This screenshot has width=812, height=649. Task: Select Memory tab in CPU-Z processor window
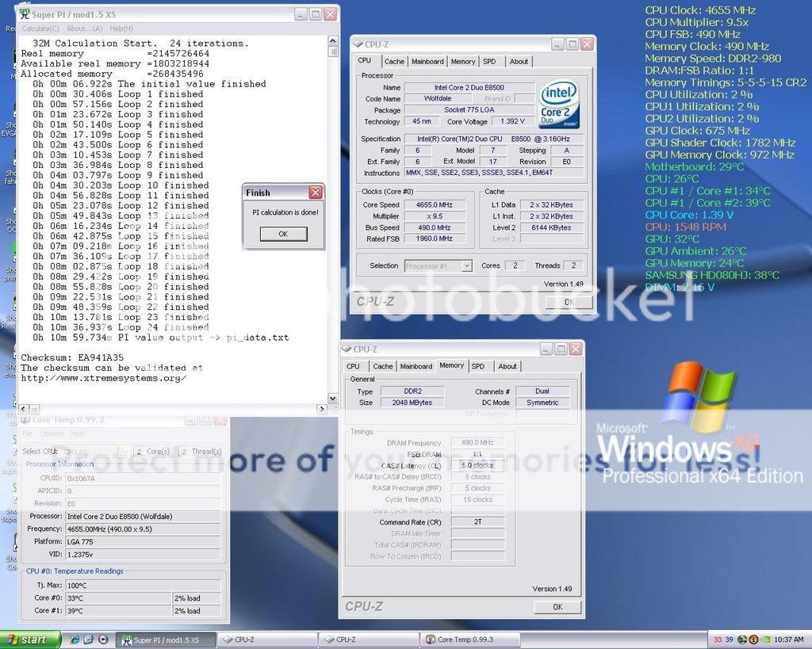(x=462, y=62)
